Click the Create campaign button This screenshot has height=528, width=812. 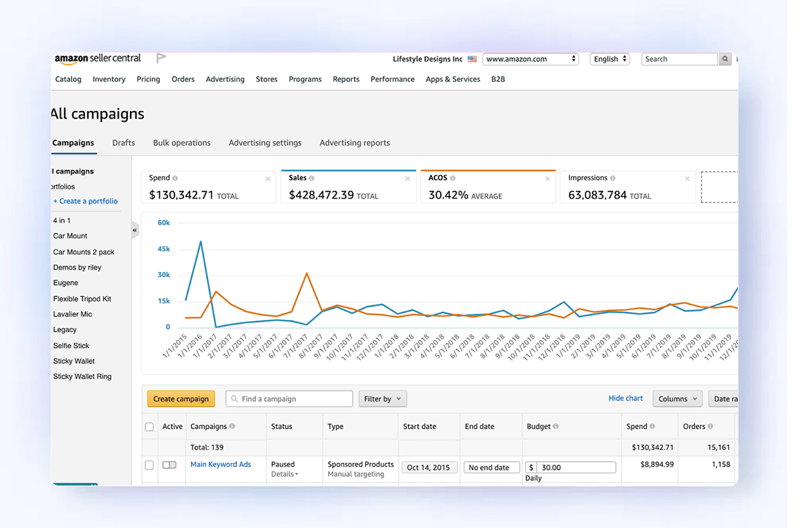click(x=181, y=399)
